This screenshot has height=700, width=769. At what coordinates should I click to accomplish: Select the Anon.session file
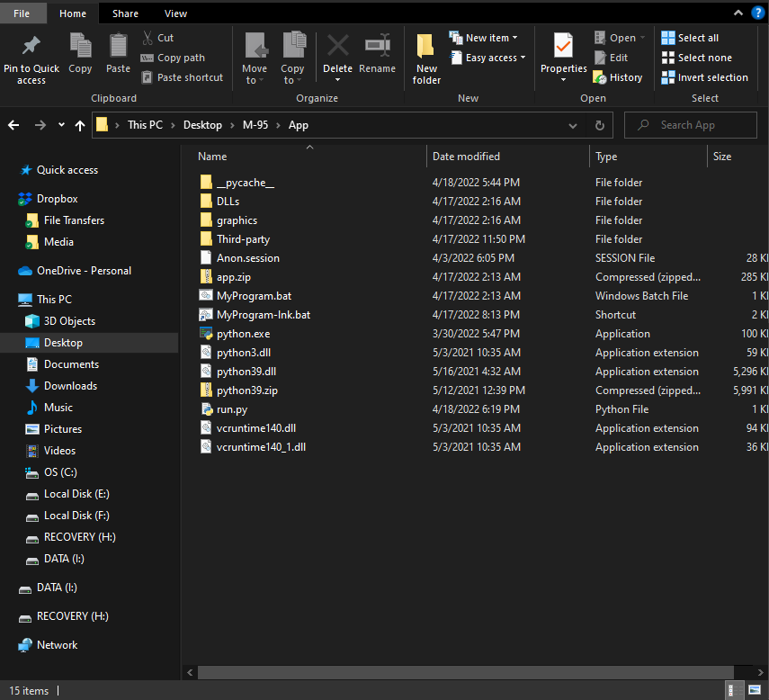248,258
